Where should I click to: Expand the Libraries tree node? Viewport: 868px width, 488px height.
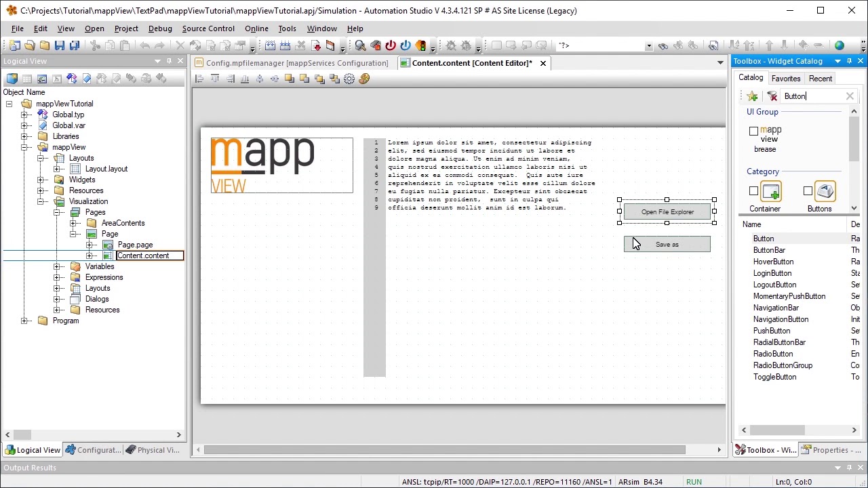pyautogui.click(x=25, y=136)
